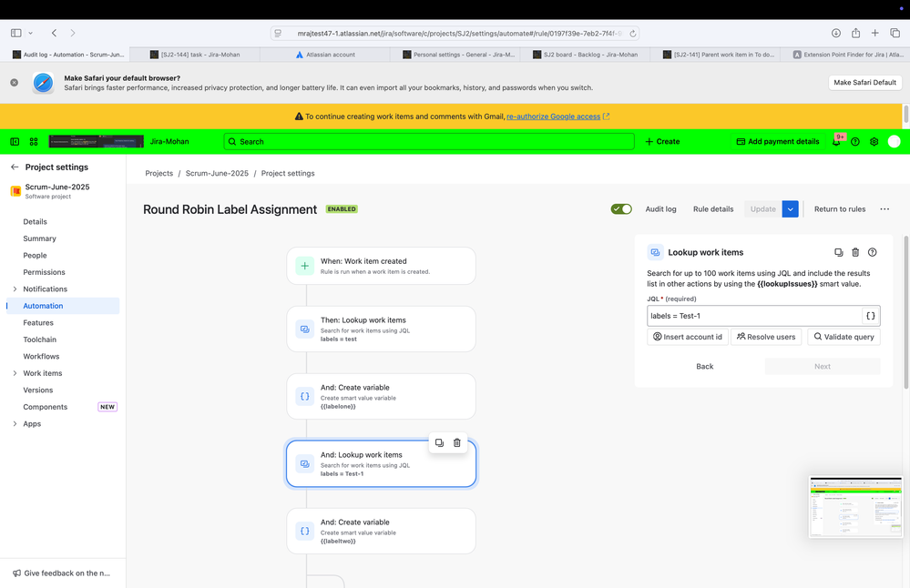Open Toolchain settings page

pos(39,340)
